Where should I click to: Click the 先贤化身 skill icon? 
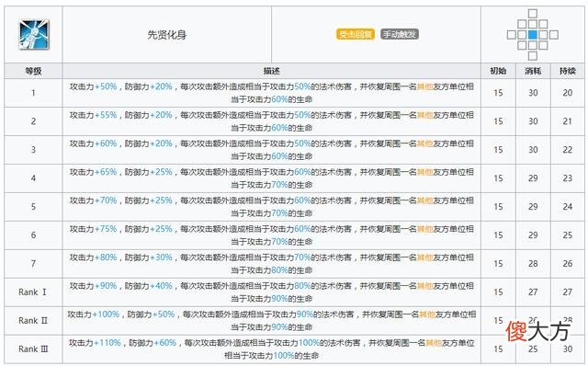(34, 35)
